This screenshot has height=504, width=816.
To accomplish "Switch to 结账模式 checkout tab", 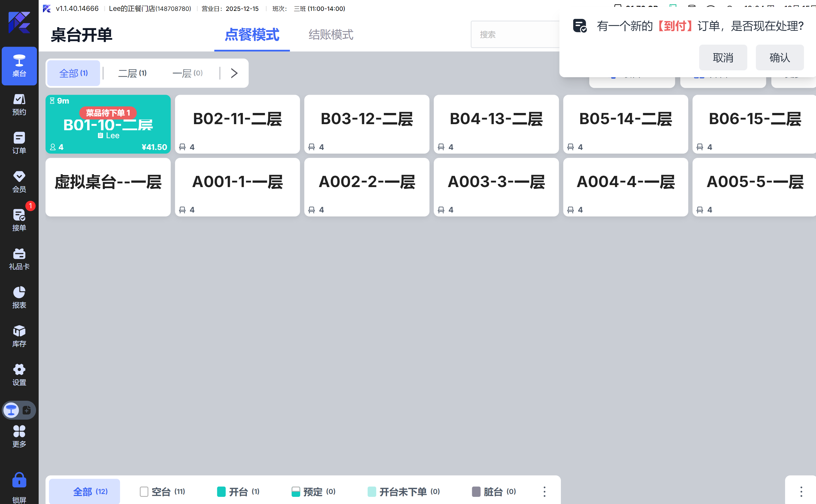I will (331, 35).
